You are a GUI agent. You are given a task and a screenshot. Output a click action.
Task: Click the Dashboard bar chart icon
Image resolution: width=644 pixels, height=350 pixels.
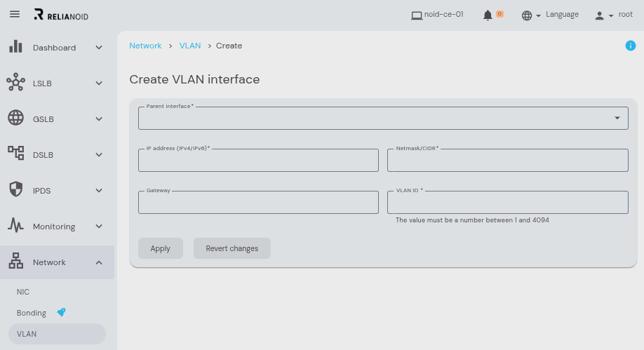(x=15, y=46)
